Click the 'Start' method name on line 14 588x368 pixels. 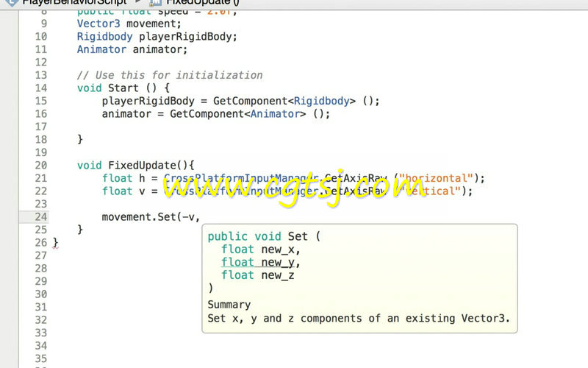(123, 88)
